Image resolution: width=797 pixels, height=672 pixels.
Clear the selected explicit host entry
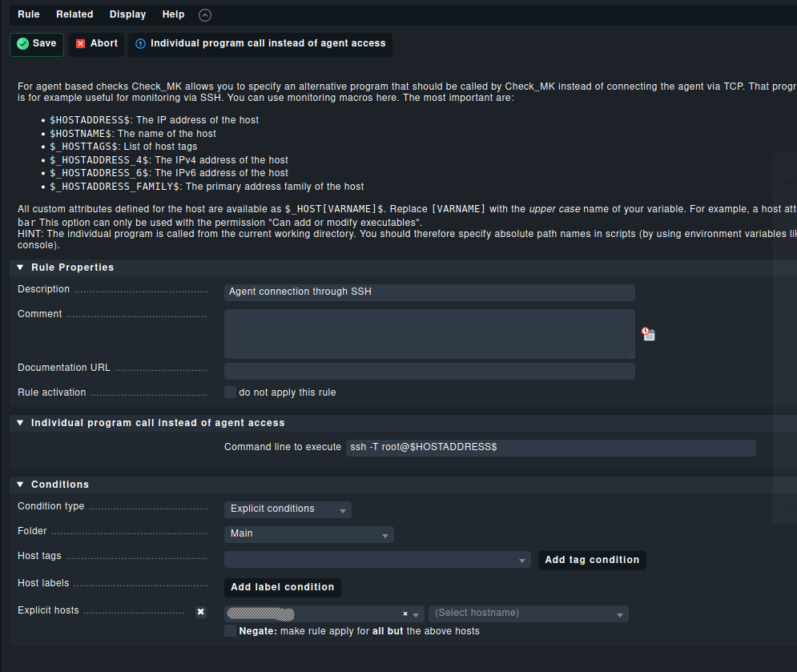pos(405,614)
